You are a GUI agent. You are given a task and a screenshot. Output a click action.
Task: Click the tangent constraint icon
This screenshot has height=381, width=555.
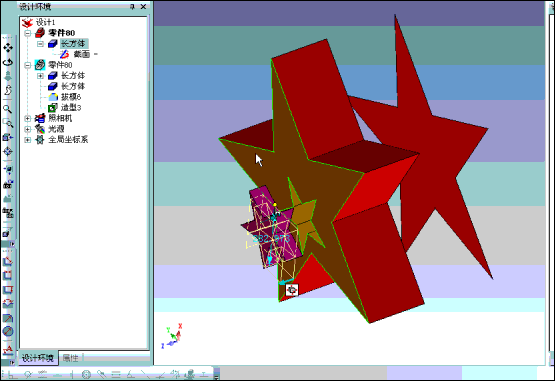tap(27, 374)
